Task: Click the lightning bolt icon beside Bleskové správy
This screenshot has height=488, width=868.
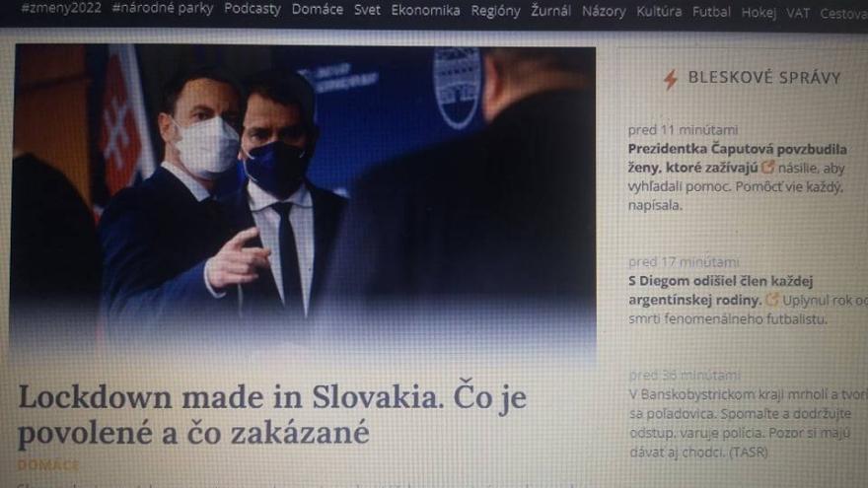Action: (671, 80)
